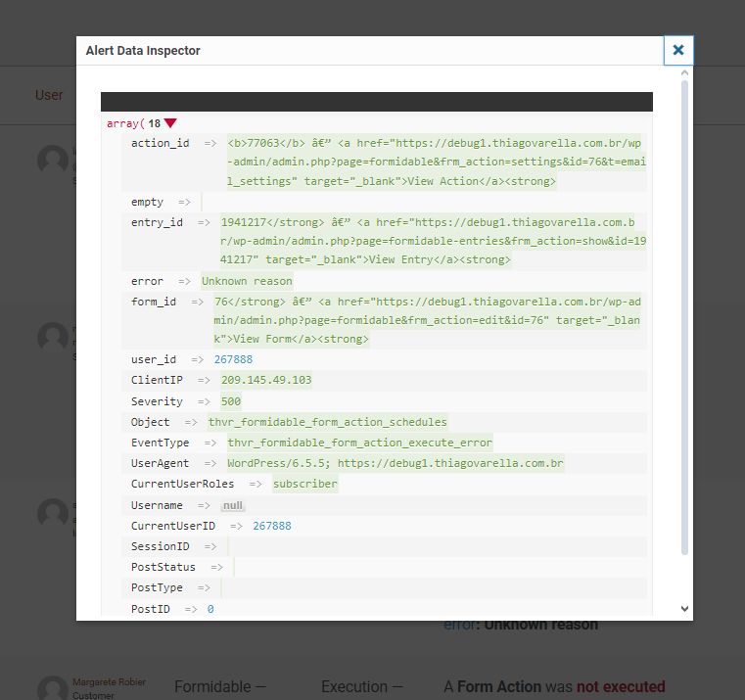Click ClientIP value 209.145.49.103

pyautogui.click(x=266, y=380)
